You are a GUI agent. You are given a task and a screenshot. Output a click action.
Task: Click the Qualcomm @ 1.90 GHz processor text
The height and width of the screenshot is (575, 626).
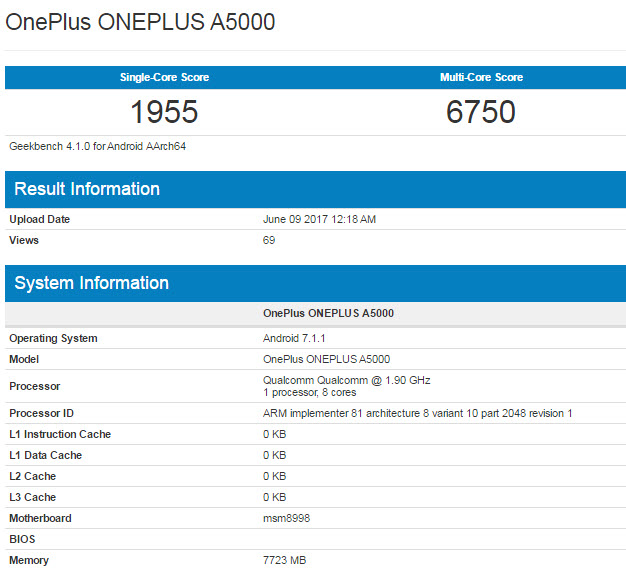tap(346, 380)
